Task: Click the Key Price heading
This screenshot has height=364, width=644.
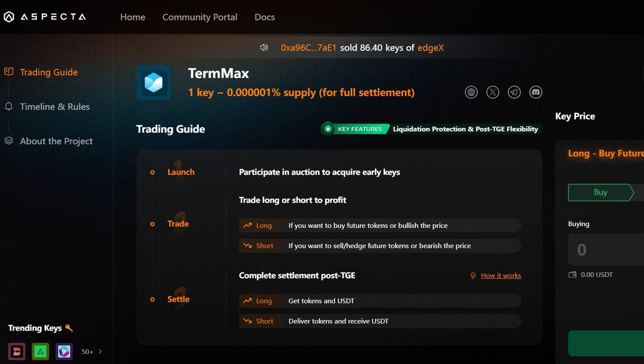Action: coord(575,117)
